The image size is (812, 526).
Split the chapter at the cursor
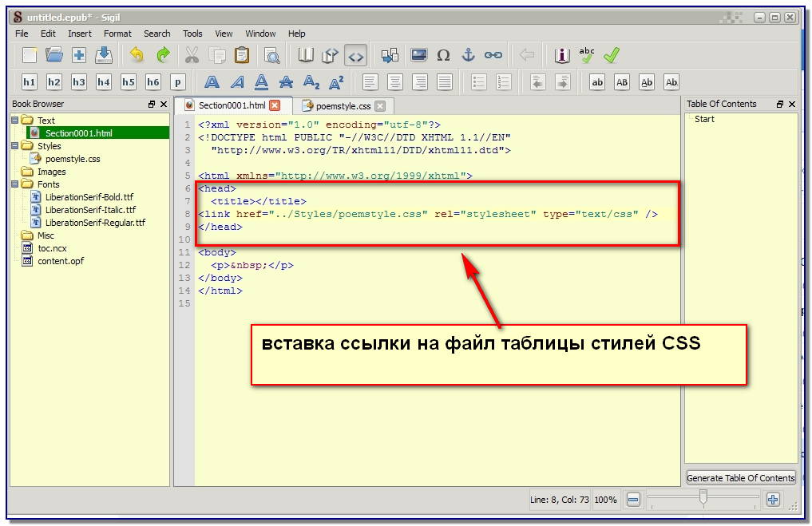point(390,55)
